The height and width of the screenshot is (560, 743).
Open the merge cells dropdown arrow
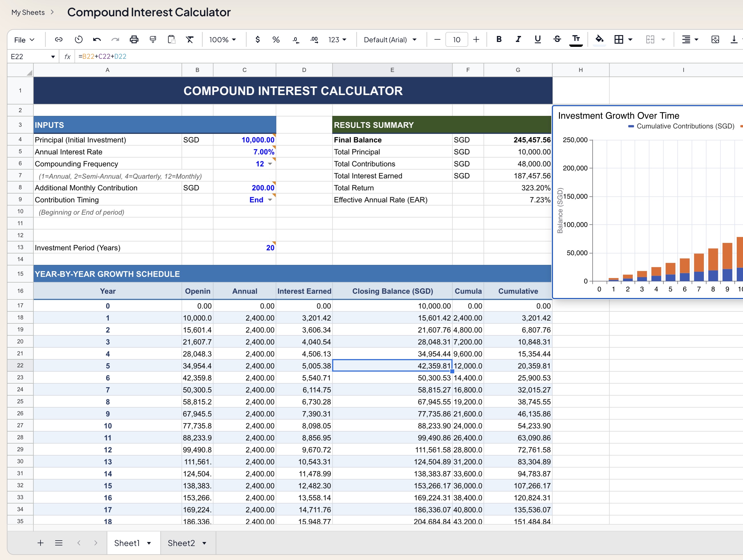[x=663, y=40]
